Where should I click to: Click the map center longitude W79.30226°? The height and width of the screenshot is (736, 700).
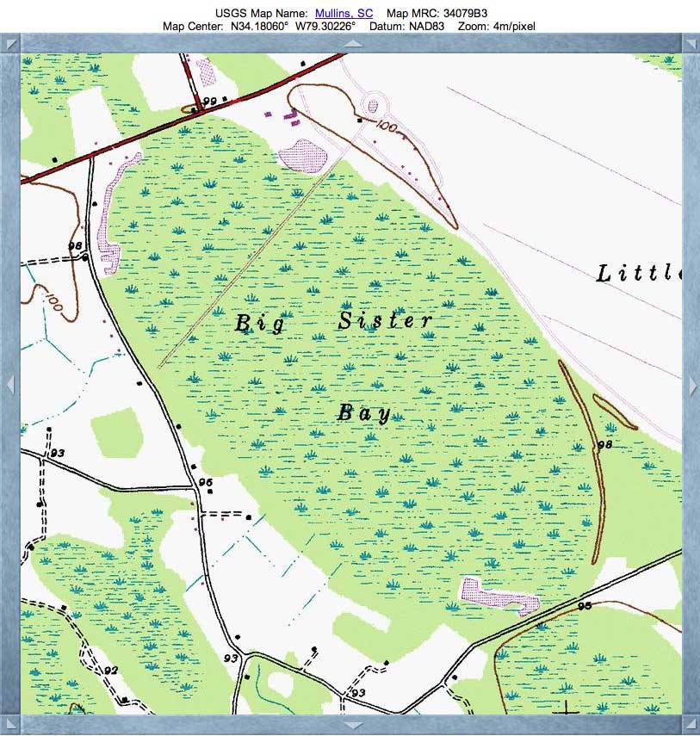pyautogui.click(x=325, y=27)
